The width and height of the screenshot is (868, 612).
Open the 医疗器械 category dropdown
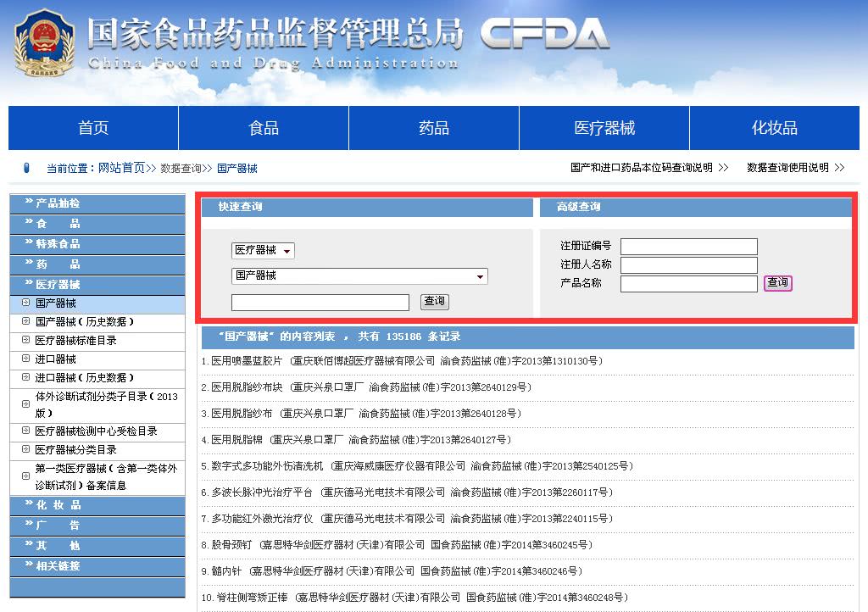point(263,249)
